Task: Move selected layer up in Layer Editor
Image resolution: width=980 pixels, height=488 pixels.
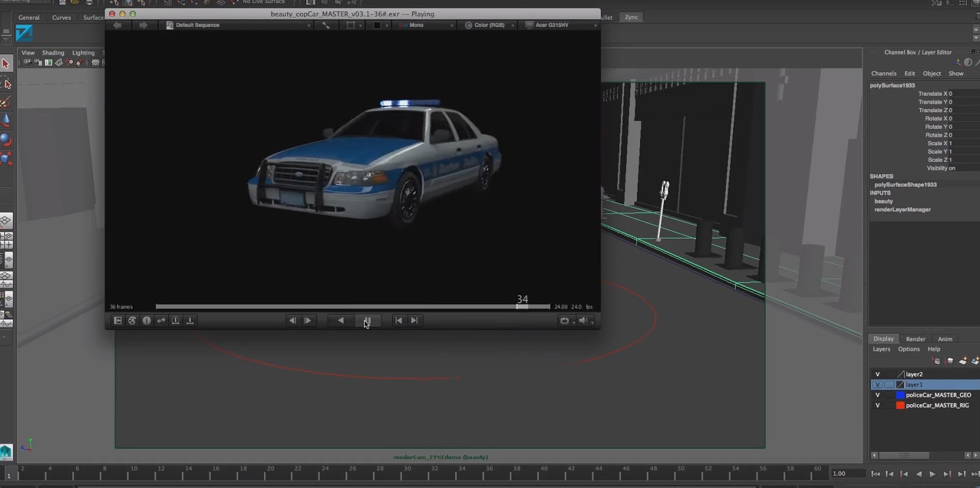Action: [x=937, y=361]
